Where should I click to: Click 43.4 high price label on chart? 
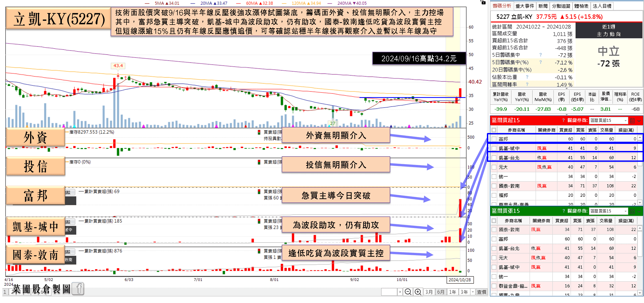118,65
